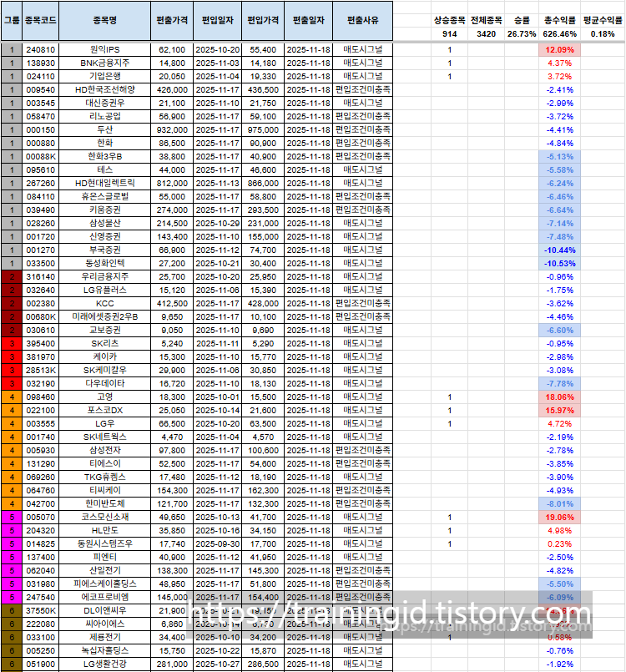The image size is (626, 672).
Task: Select the 동원시스템즈우 cell
Action: (105, 543)
